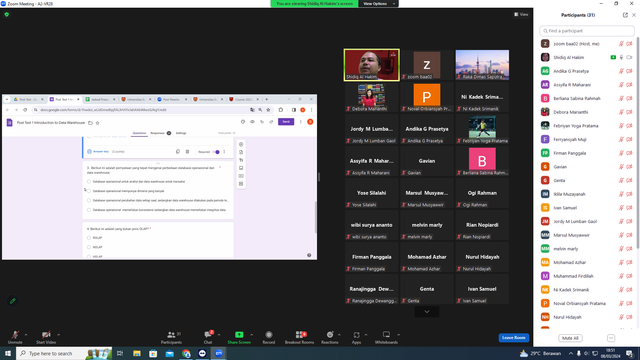640x360 pixels.
Task: Star the form title
Action: 98,122
